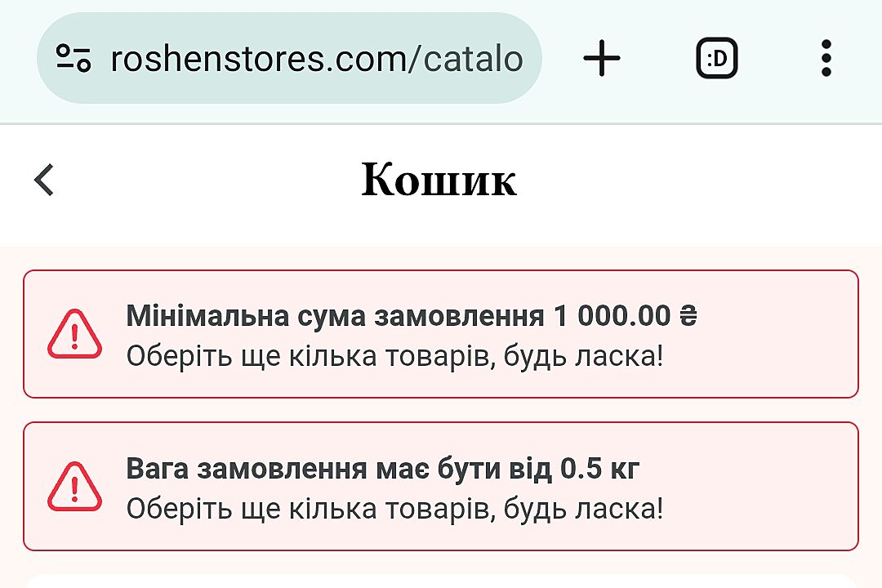Go back using the left chevron
This screenshot has height=588, width=882.
tap(44, 180)
